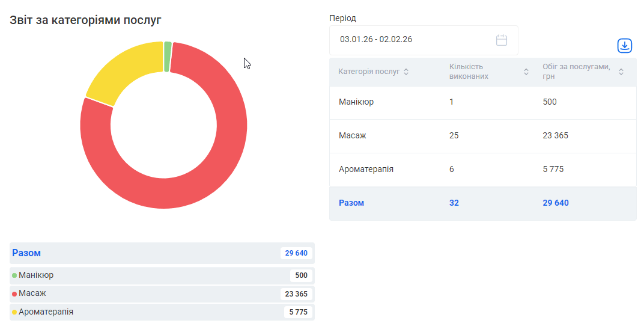Sort by Кількість виконаних column arrows
This screenshot has height=329, width=644.
pos(526,72)
